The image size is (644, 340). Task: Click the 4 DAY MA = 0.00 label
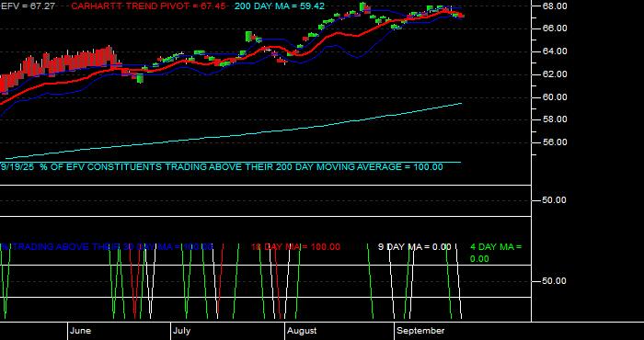[496, 253]
